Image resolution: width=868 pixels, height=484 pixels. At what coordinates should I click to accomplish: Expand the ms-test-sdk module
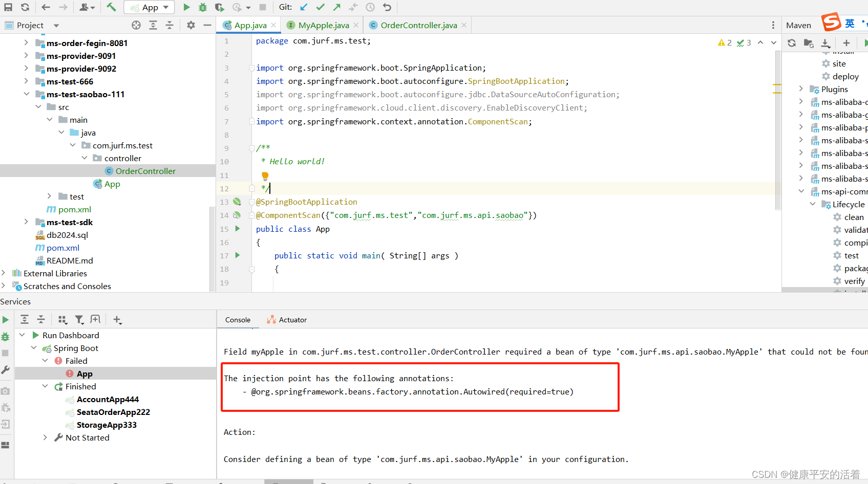pyautogui.click(x=26, y=222)
